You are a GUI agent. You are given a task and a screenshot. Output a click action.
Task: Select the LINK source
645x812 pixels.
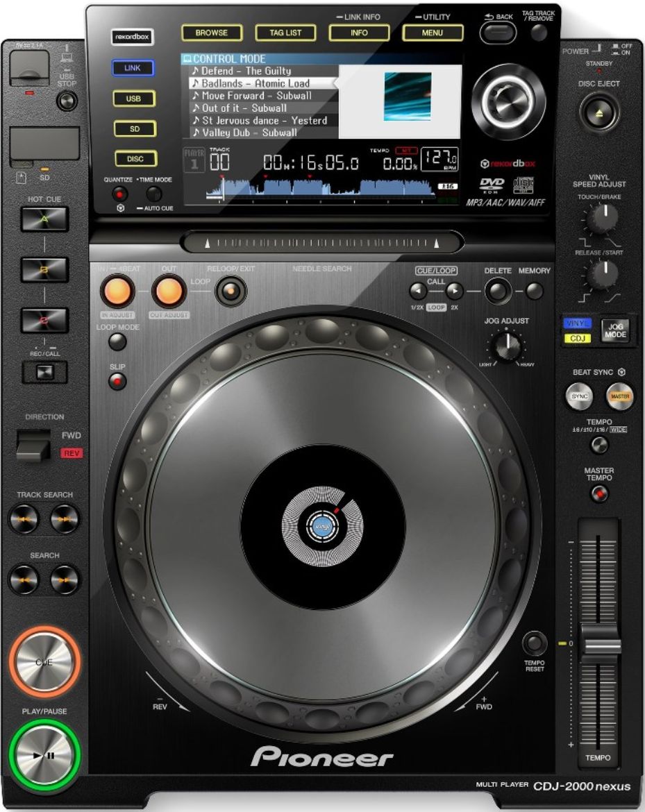click(x=133, y=68)
